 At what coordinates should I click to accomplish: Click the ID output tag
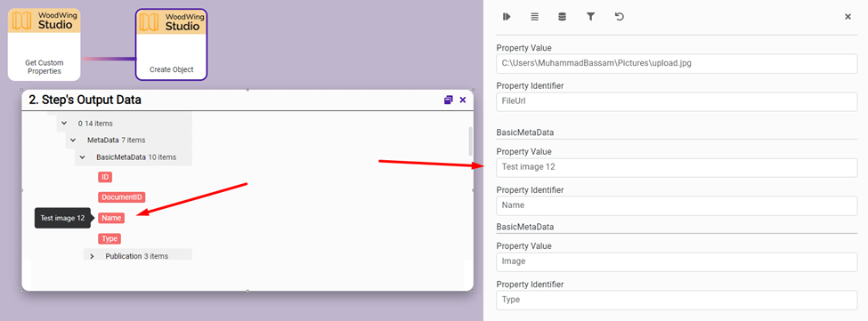[x=105, y=177]
